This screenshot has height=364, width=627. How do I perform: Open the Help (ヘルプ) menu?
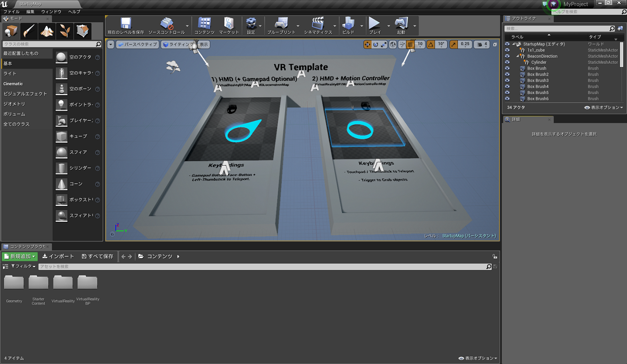point(75,12)
